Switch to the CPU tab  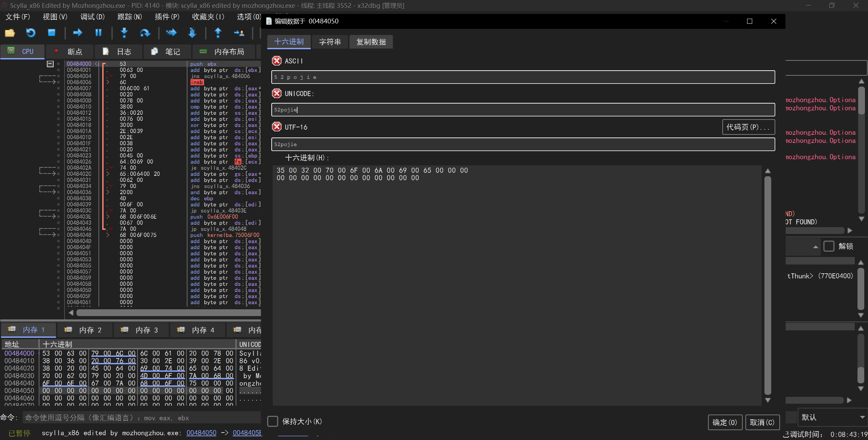tap(22, 52)
